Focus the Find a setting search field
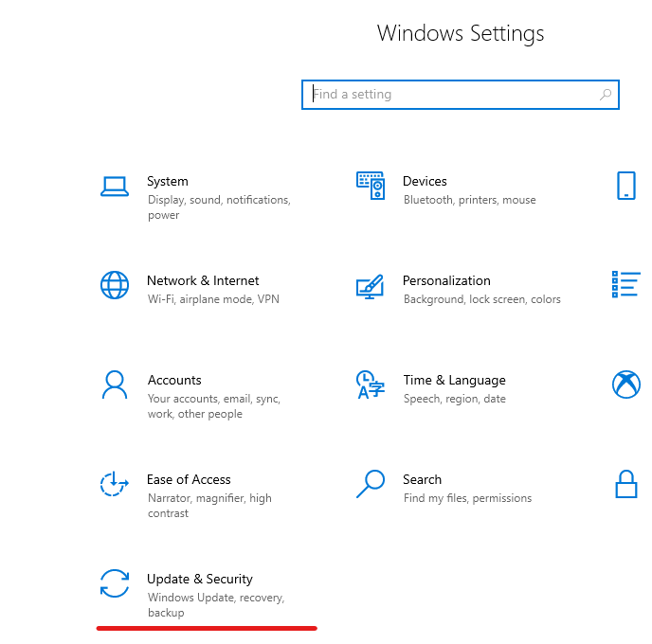Viewport: 652px width, 644px height. (461, 95)
